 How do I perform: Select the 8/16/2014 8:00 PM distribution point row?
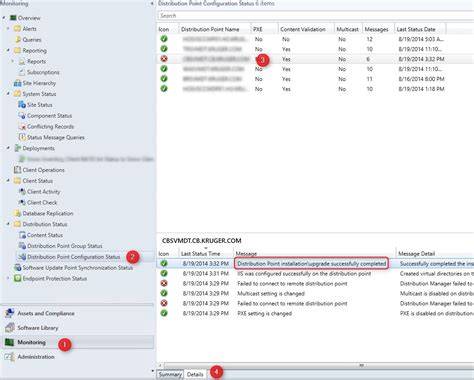coord(315,79)
